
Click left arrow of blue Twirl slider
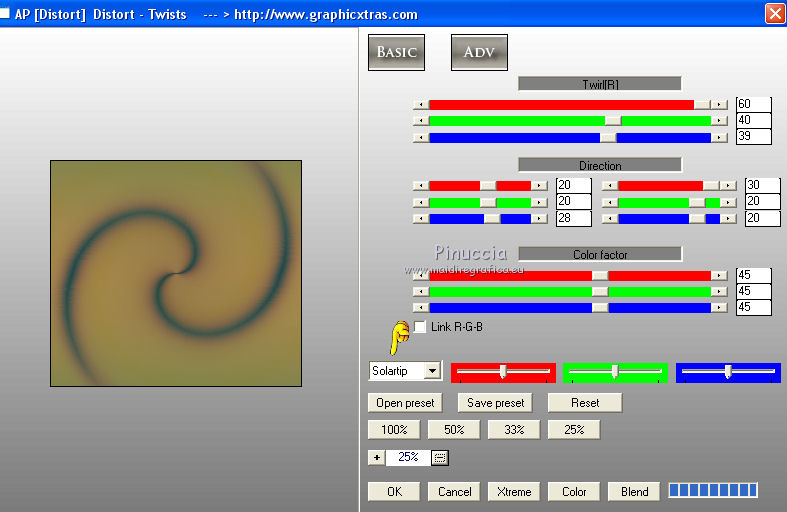pos(421,137)
